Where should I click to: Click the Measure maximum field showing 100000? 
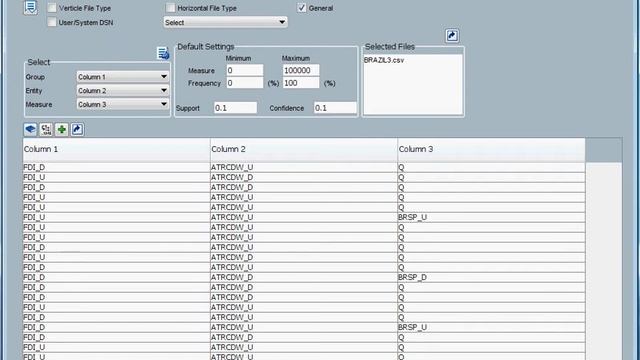[301, 70]
